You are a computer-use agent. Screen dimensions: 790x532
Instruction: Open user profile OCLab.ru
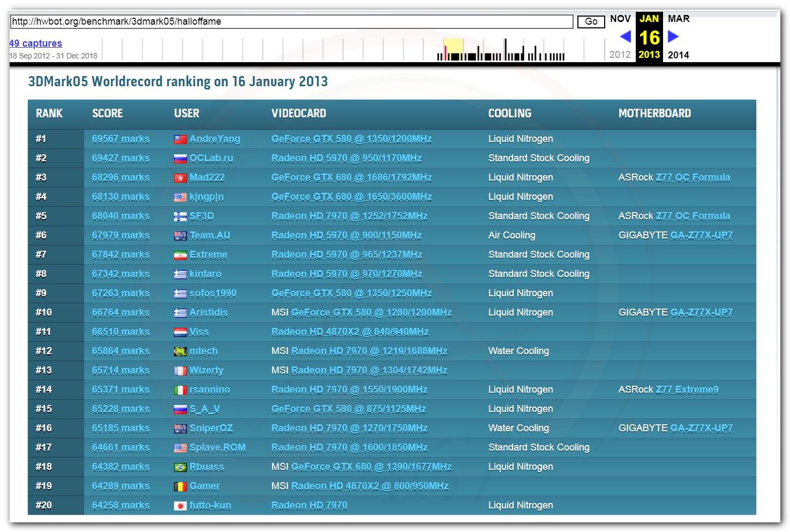[212, 158]
